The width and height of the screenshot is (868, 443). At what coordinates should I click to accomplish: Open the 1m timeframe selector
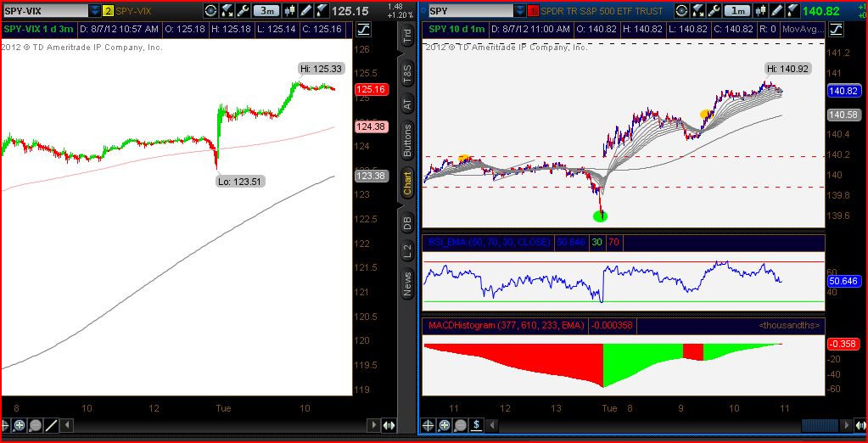pyautogui.click(x=737, y=10)
